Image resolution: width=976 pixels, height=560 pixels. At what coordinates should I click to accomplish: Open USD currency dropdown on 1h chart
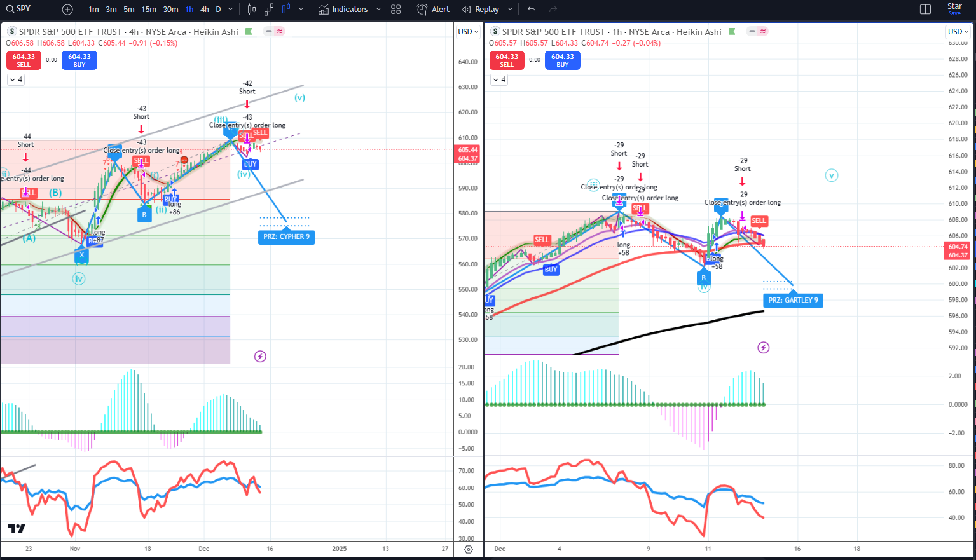tap(958, 32)
